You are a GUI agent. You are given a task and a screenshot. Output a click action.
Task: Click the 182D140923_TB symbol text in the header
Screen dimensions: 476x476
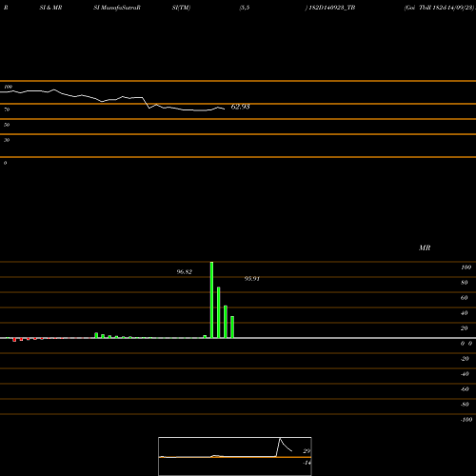[332, 8]
